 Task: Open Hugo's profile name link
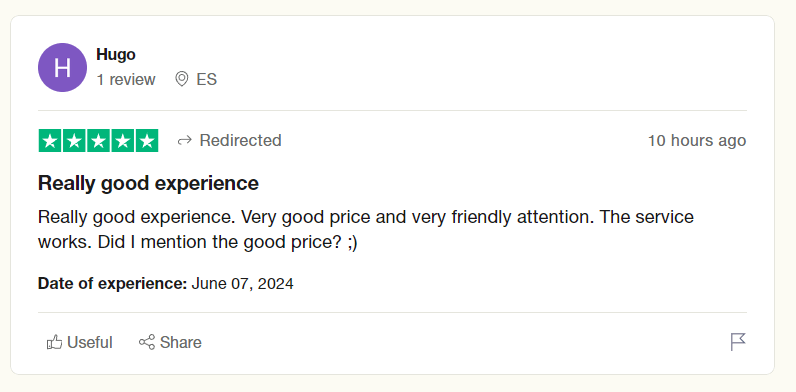click(x=116, y=54)
